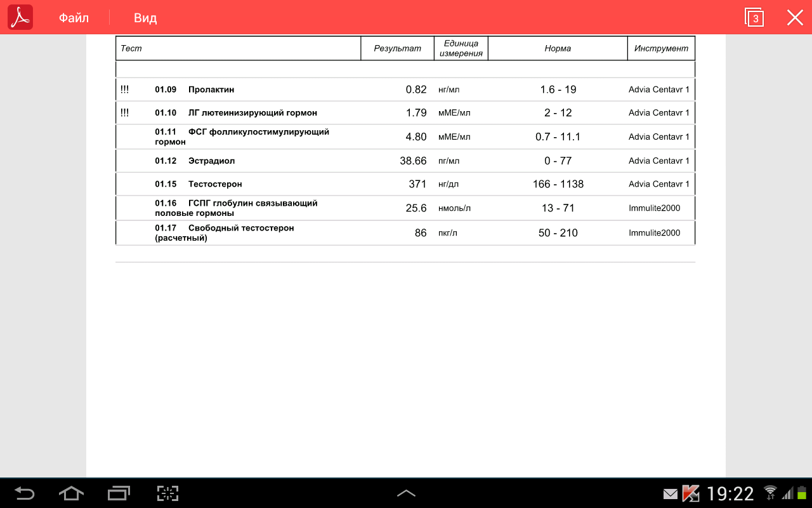
Task: Show the open documents counter showing 3
Action: point(754,18)
